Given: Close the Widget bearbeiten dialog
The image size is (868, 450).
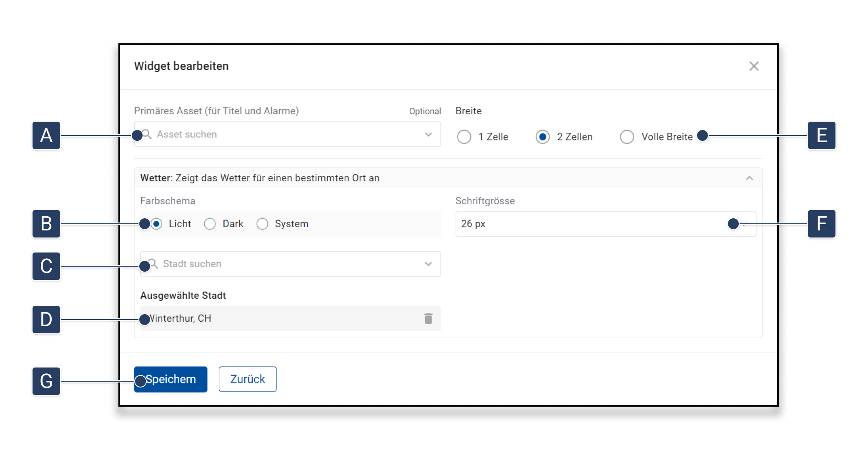Looking at the screenshot, I should (753, 66).
